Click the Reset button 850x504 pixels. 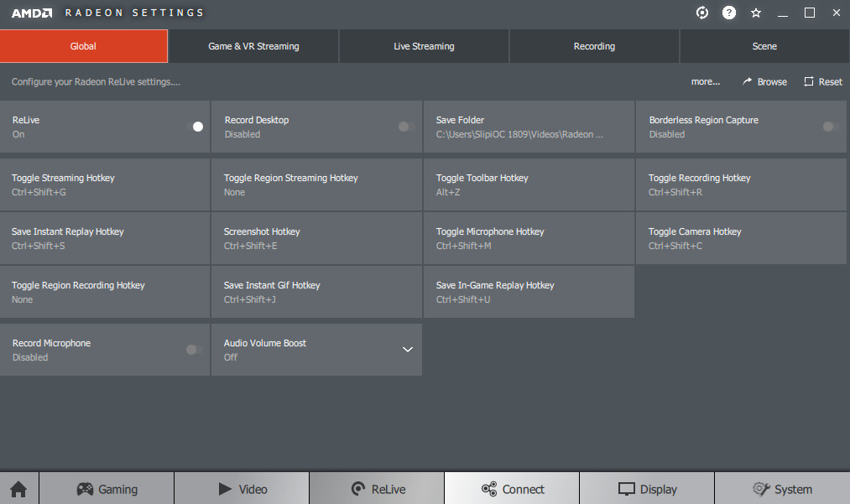click(x=822, y=81)
